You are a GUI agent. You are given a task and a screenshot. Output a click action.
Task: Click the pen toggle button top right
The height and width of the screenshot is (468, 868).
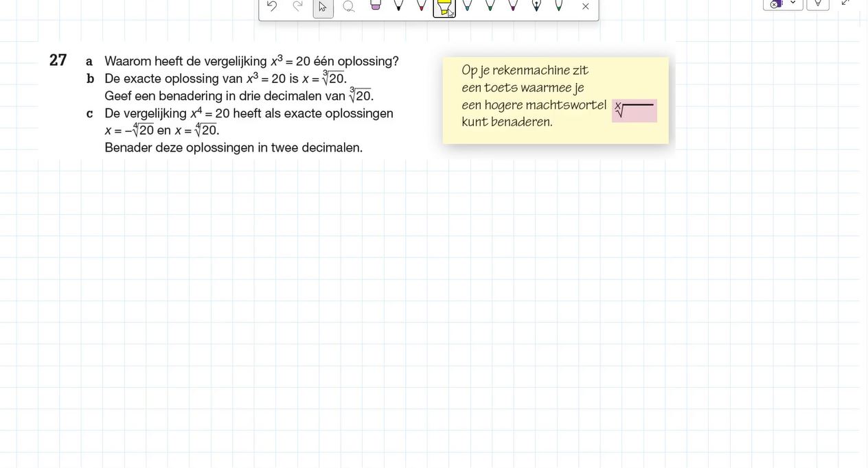(818, 3)
